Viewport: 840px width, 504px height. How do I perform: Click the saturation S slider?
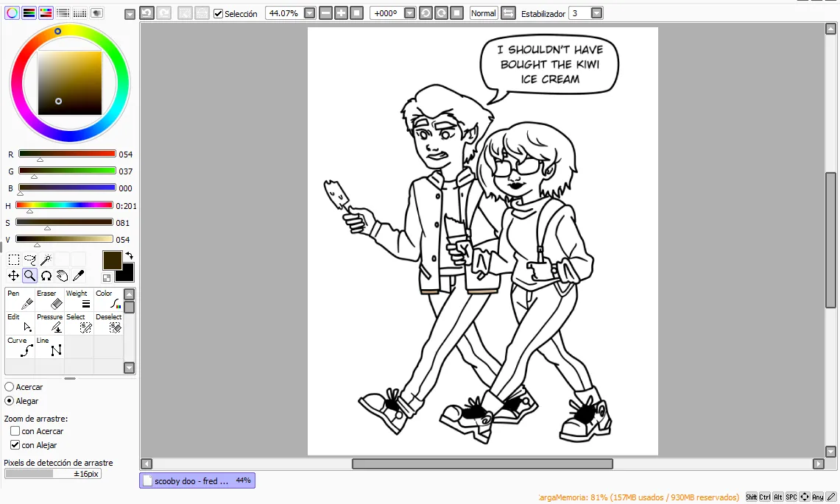coord(64,222)
